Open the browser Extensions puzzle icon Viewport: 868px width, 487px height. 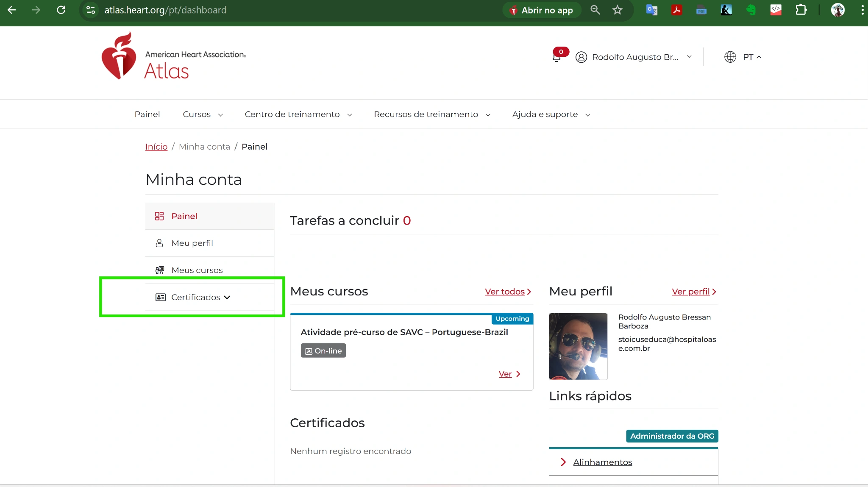click(801, 10)
